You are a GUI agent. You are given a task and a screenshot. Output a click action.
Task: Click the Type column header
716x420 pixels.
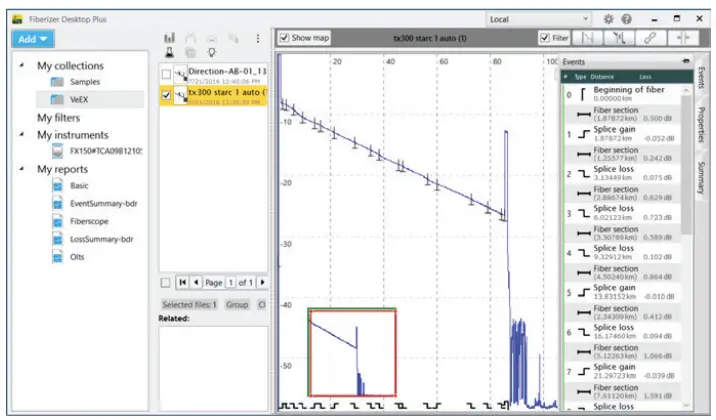(x=580, y=77)
